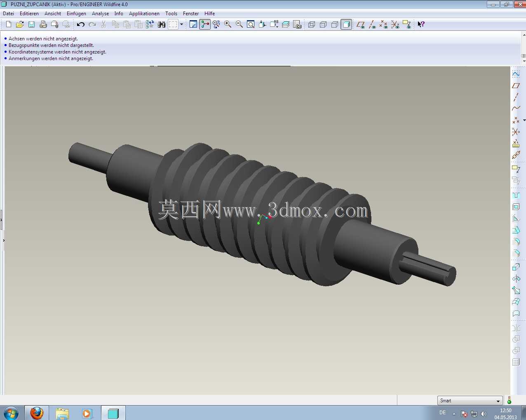Screen dimensions: 526x420
Task: Launch Firefox from the taskbar
Action: coord(37,413)
